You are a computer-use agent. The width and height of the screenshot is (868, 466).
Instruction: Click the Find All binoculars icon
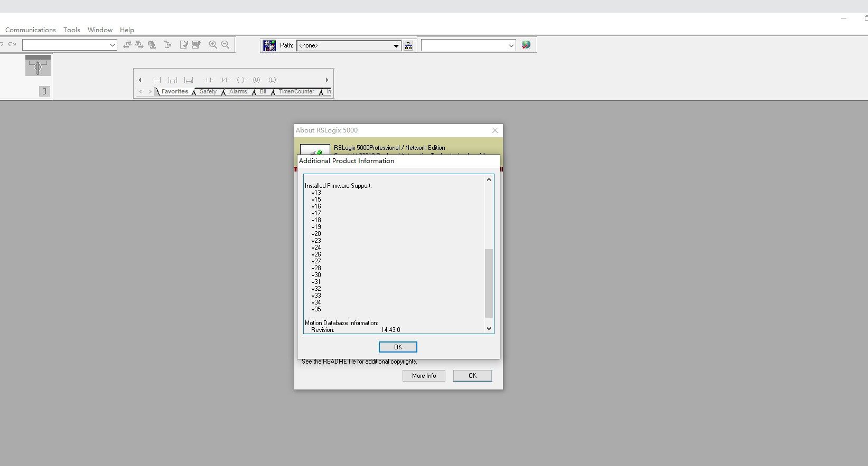click(152, 45)
